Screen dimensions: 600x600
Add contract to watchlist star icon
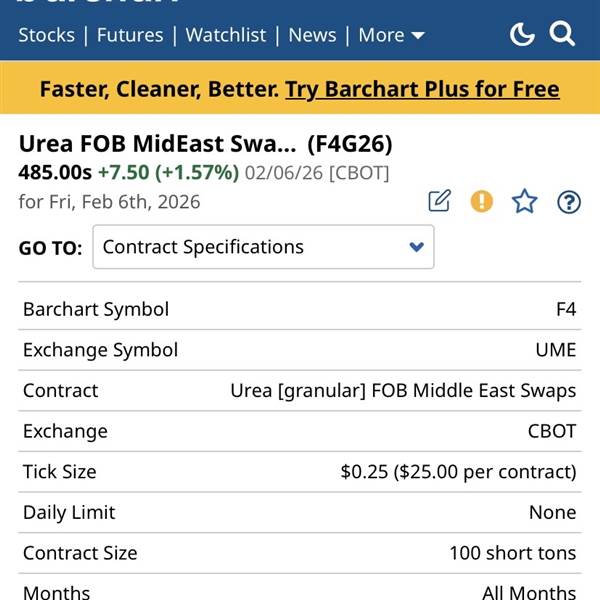coord(524,201)
